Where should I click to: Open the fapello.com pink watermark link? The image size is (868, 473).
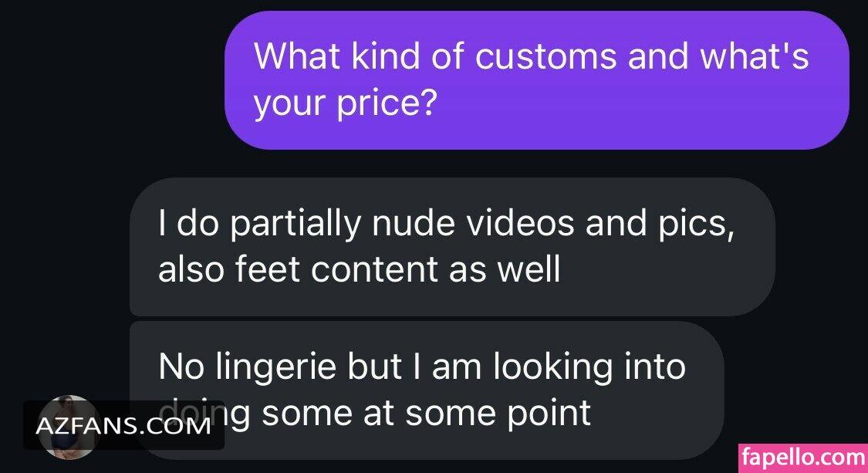tap(803, 458)
